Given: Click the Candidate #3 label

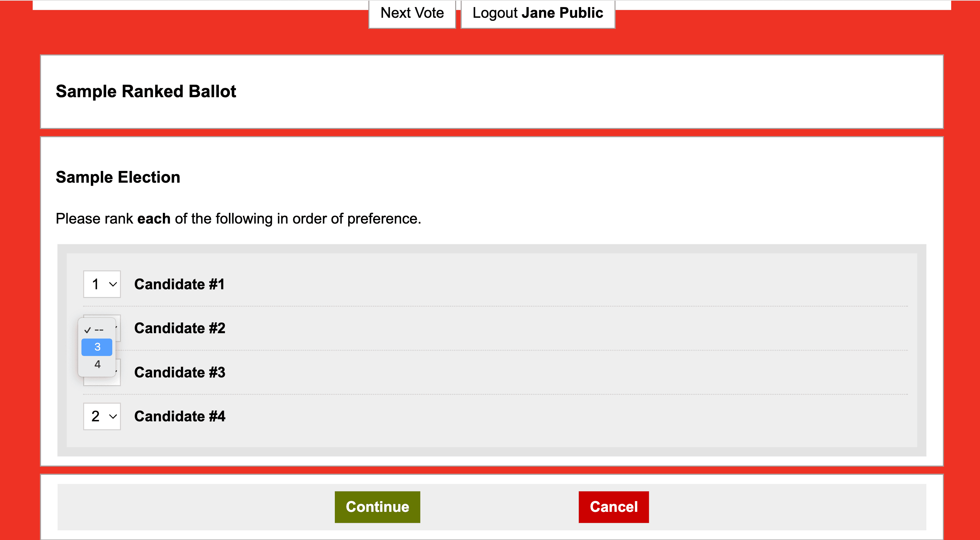Looking at the screenshot, I should point(180,372).
